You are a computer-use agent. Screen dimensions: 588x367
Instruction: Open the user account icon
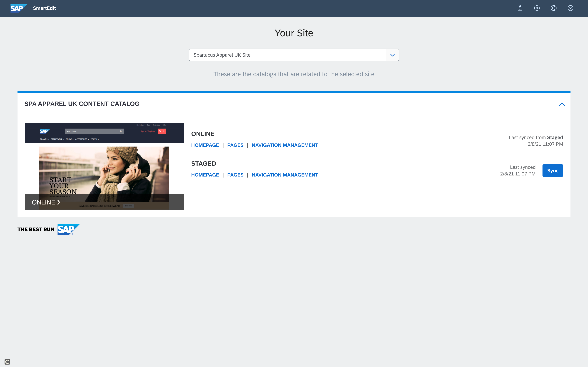(570, 8)
